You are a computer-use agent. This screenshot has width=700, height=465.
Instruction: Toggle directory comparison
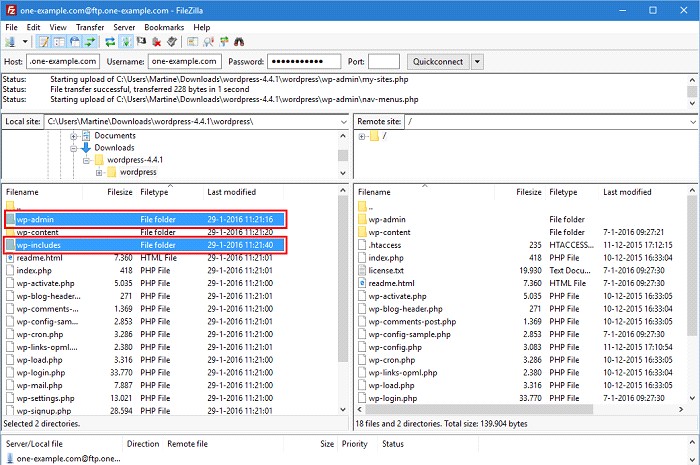(208, 42)
